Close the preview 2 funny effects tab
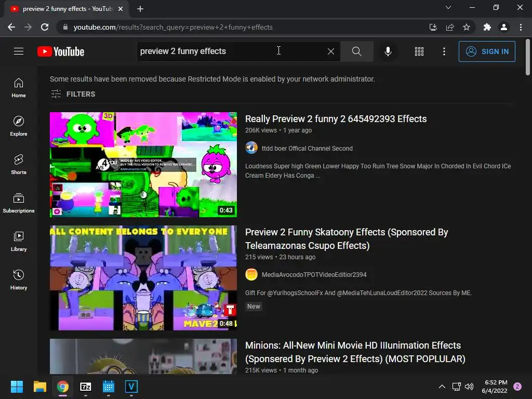 click(121, 9)
